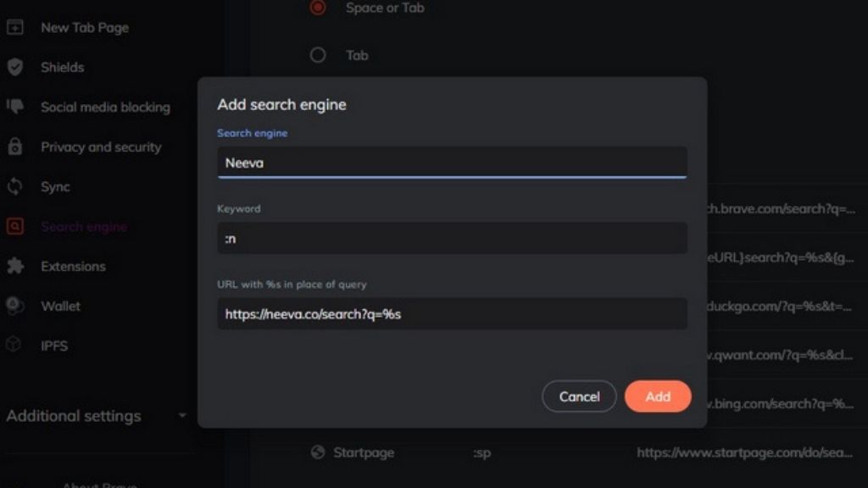Click the URL field with neeva.co address
This screenshot has width=868, height=488.
[453, 313]
